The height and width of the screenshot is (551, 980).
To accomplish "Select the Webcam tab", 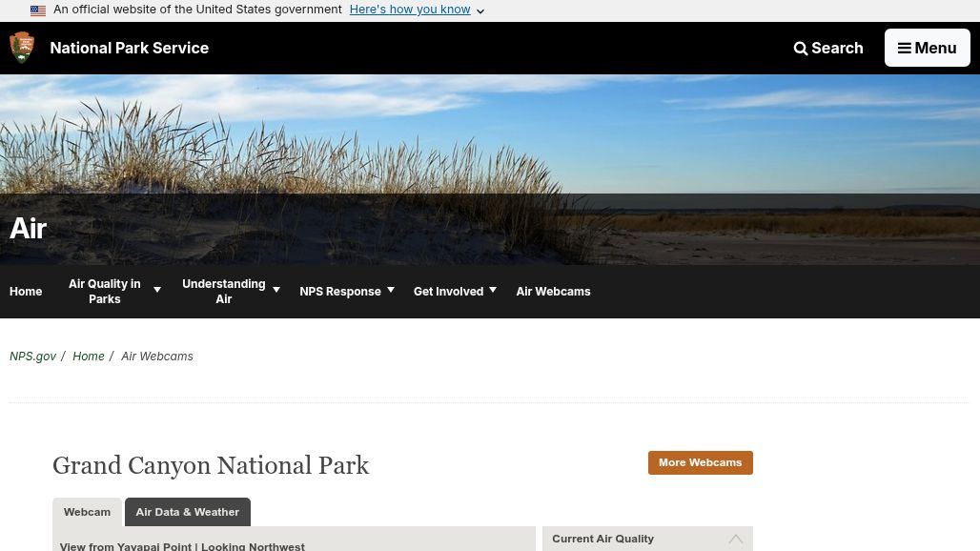I will 87,512.
